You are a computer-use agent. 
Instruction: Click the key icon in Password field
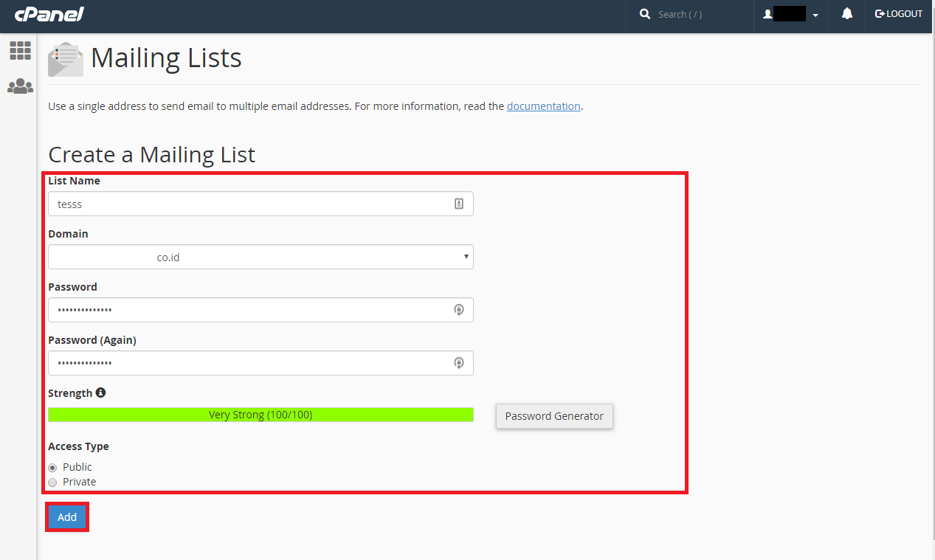coord(458,311)
